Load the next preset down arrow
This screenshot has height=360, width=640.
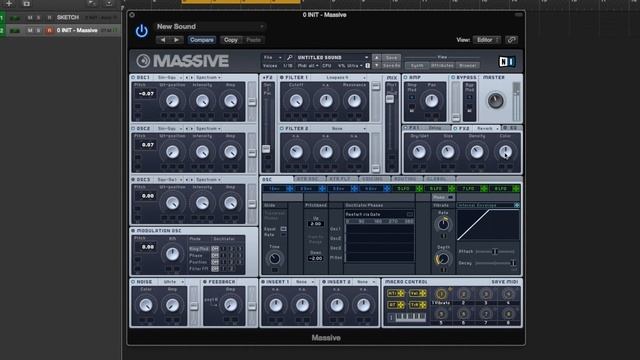(376, 65)
